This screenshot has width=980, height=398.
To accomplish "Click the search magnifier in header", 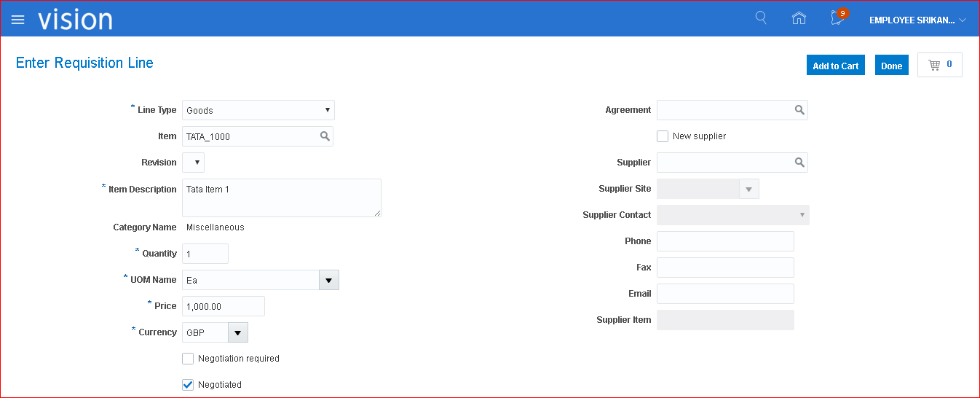I will click(761, 18).
